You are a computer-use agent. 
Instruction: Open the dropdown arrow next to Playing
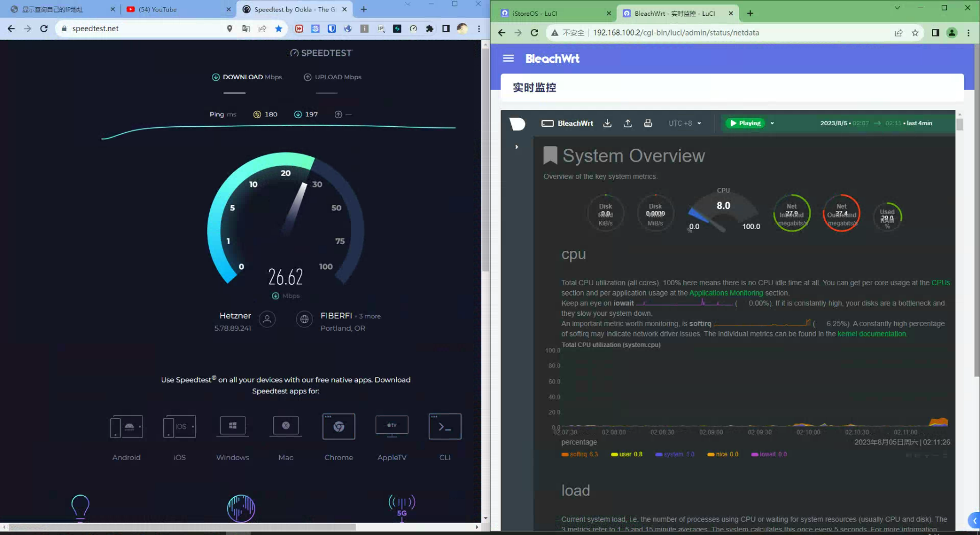pyautogui.click(x=772, y=124)
